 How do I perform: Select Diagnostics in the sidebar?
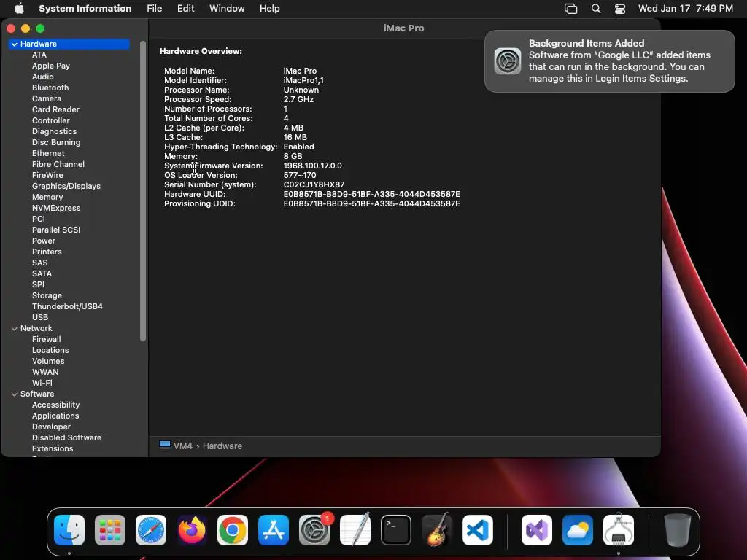tap(54, 131)
